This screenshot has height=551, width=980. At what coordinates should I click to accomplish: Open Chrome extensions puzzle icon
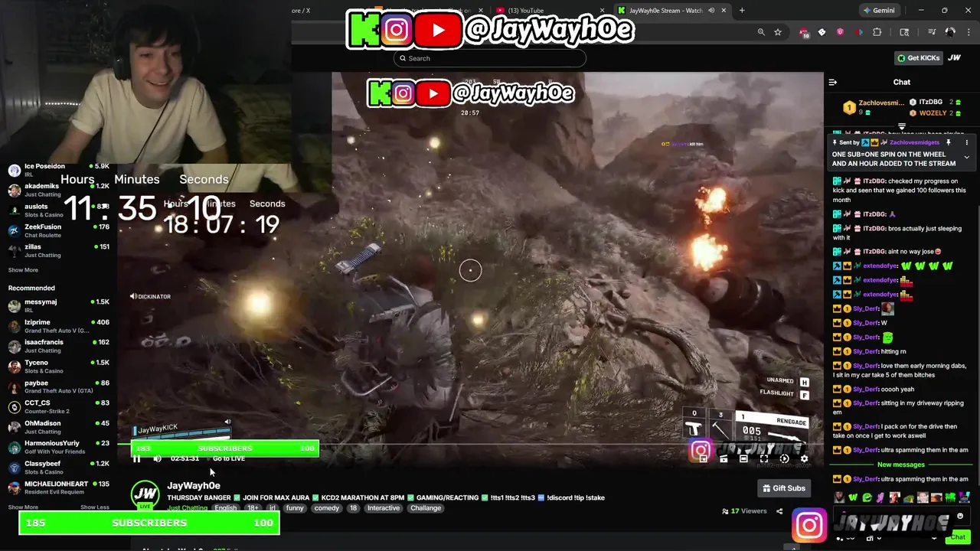click(x=877, y=32)
